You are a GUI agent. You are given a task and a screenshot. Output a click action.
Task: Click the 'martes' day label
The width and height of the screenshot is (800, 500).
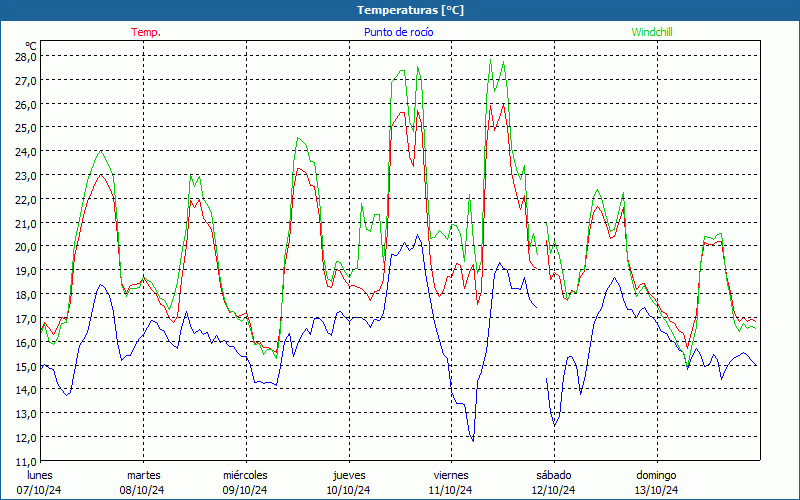143,475
